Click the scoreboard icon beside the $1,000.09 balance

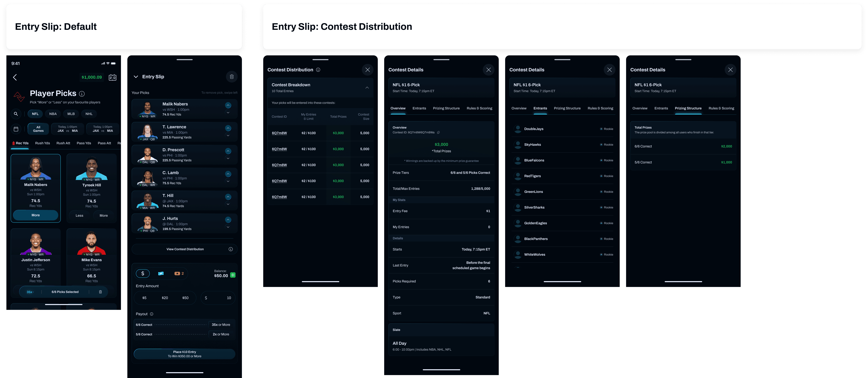pos(113,77)
